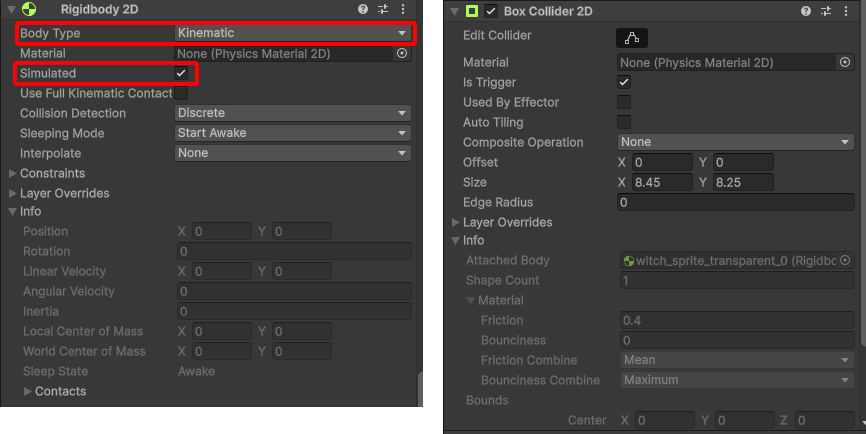866x434 pixels.
Task: Enable Used By Effector checkbox
Action: (x=624, y=102)
